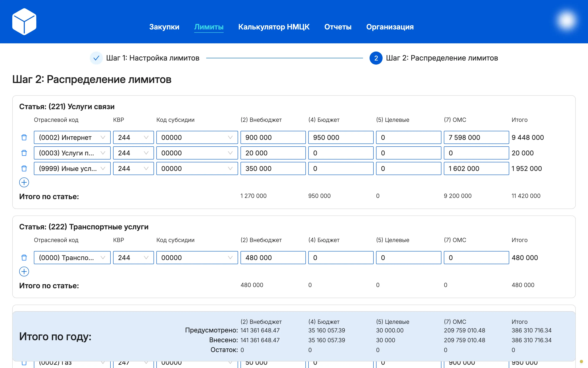Click the Step 2 number circle

(x=376, y=58)
